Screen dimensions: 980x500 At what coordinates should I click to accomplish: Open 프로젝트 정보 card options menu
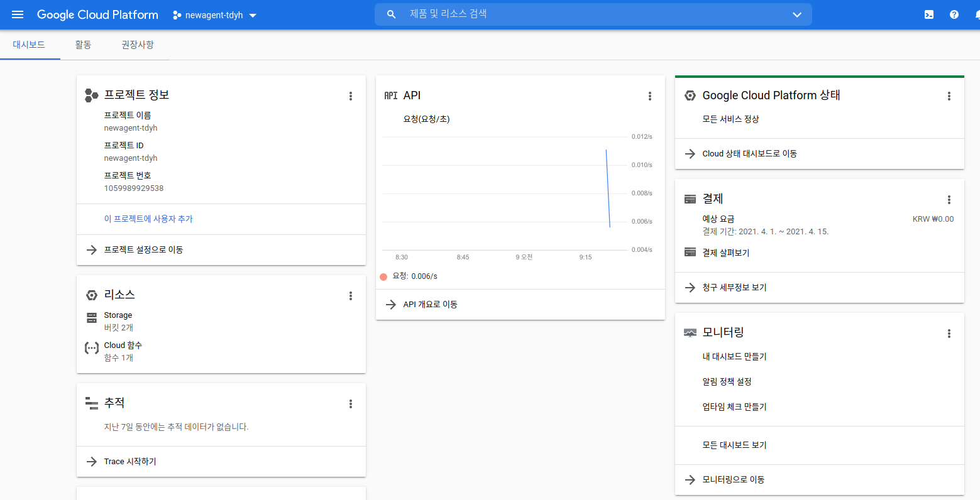click(351, 96)
